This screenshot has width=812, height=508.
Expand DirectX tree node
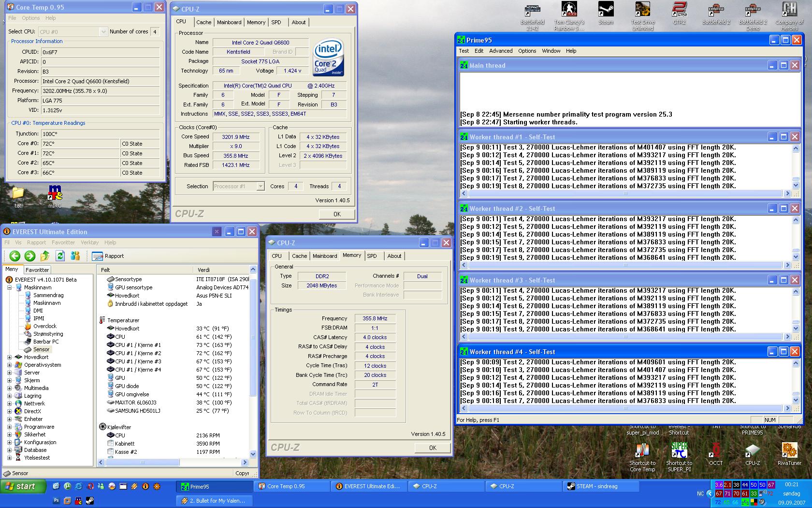9,411
